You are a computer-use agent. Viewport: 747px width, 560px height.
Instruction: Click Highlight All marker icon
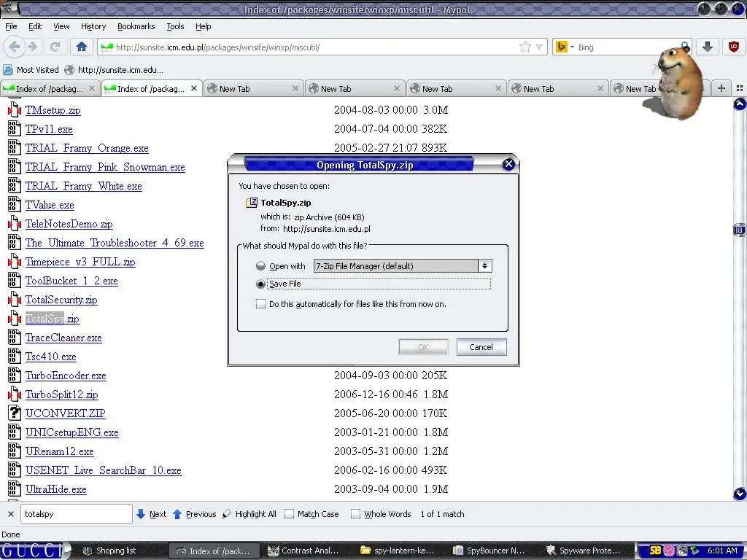[x=227, y=514]
